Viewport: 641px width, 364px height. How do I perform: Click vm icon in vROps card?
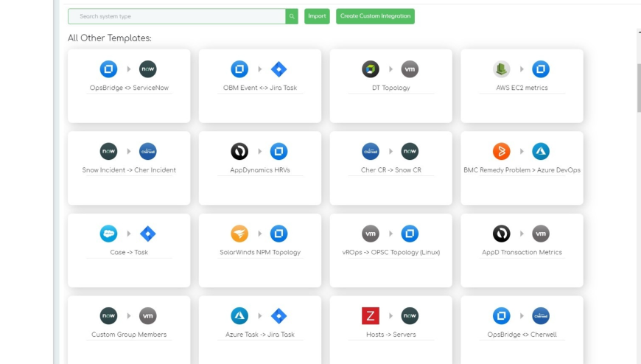pos(371,234)
